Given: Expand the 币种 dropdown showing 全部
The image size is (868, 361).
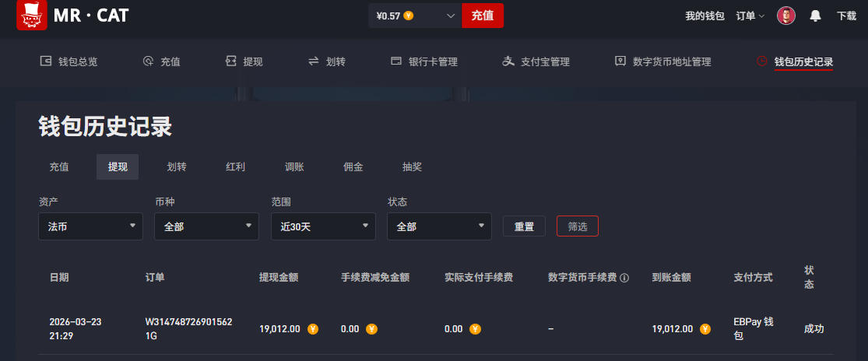Looking at the screenshot, I should tap(206, 226).
